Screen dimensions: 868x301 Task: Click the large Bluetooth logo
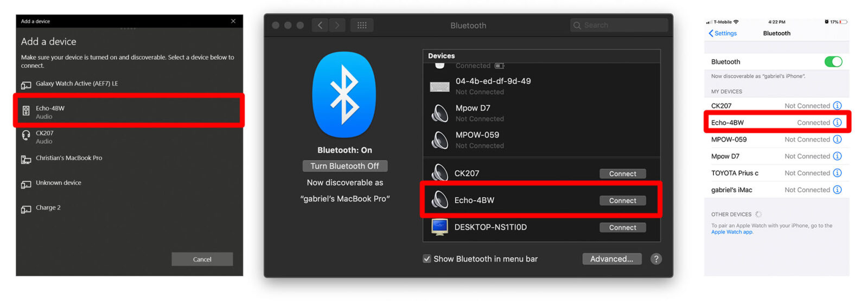pos(344,94)
